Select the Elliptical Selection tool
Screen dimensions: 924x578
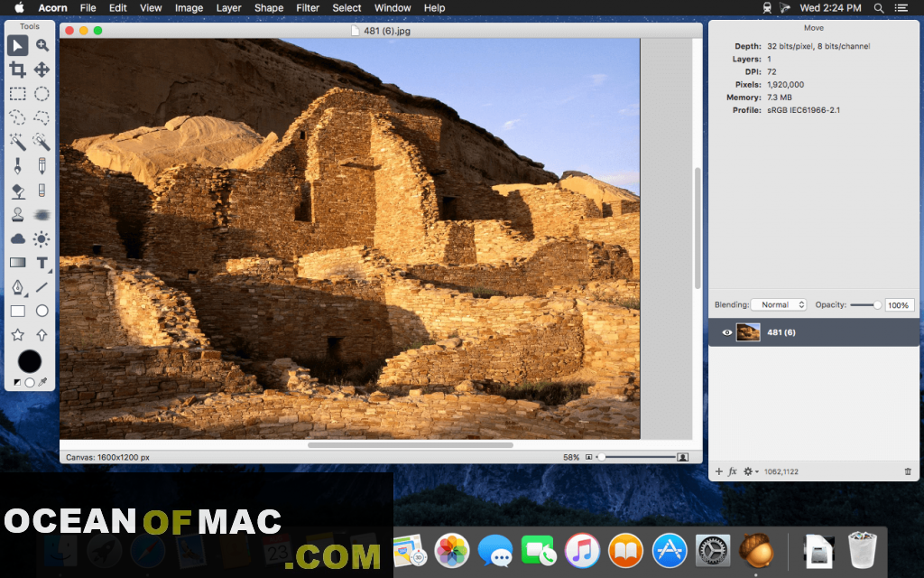coord(42,94)
